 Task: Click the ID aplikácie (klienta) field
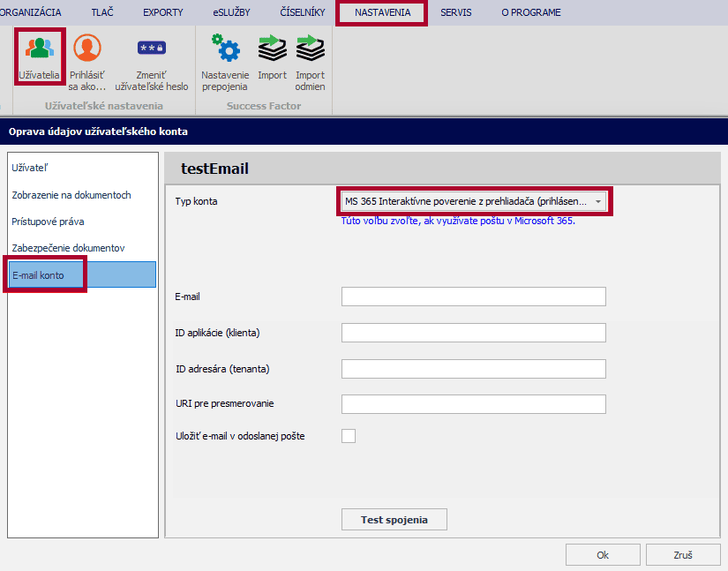click(473, 333)
